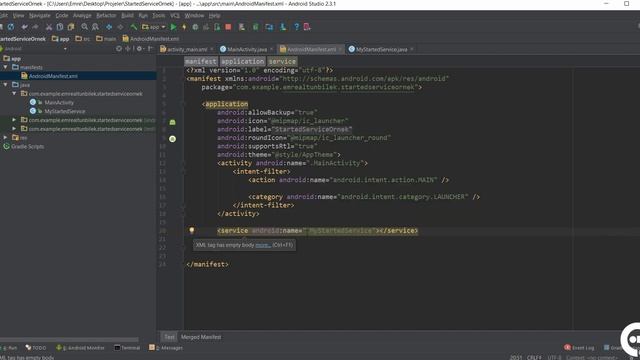The width and height of the screenshot is (640, 360).
Task: Click the Make Project hammer icon
Action: pyautogui.click(x=133, y=27)
